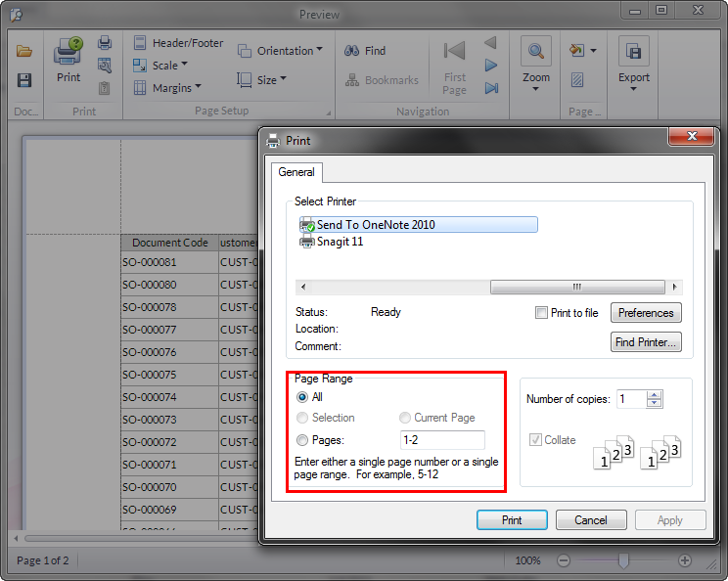Enable the Print to file checkbox

tap(541, 313)
